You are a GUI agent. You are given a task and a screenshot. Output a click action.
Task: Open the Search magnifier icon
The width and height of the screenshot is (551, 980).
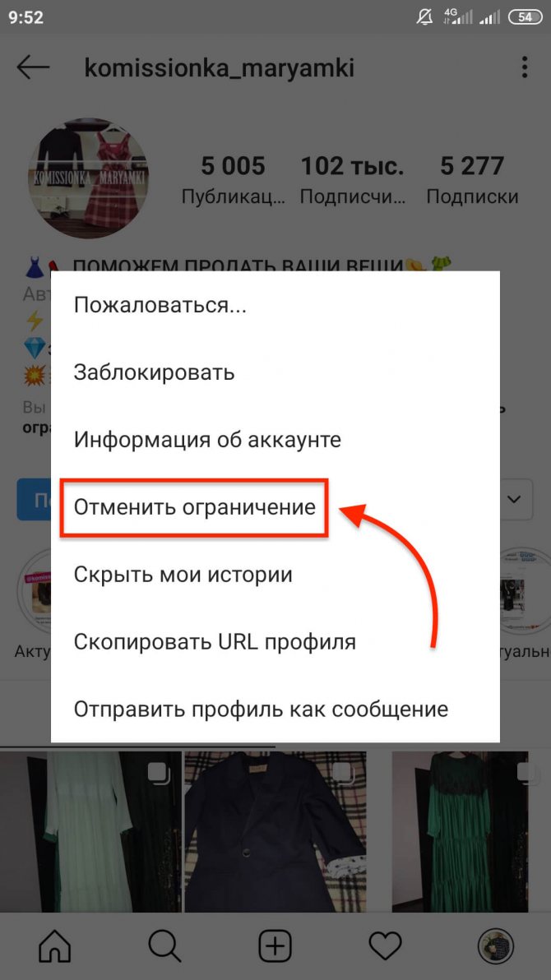[165, 945]
